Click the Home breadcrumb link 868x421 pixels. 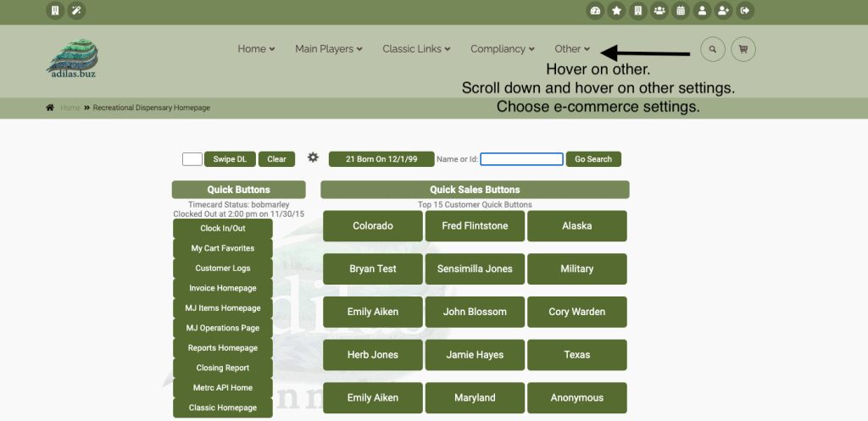click(70, 108)
